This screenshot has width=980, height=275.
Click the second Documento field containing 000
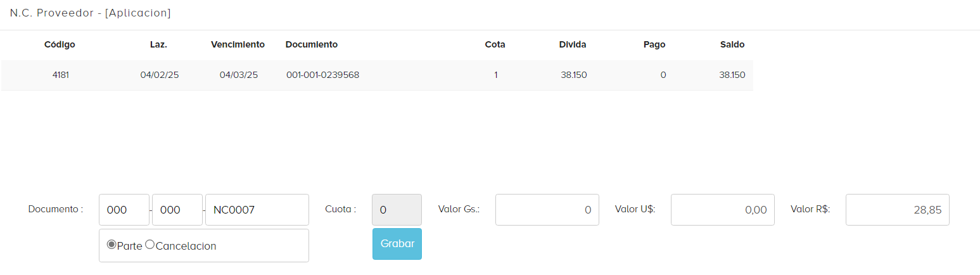point(177,210)
